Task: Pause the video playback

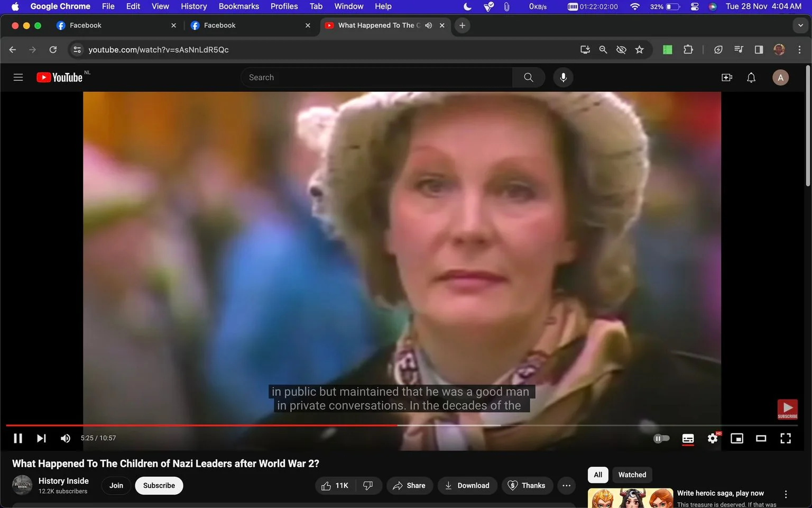Action: click(x=18, y=438)
